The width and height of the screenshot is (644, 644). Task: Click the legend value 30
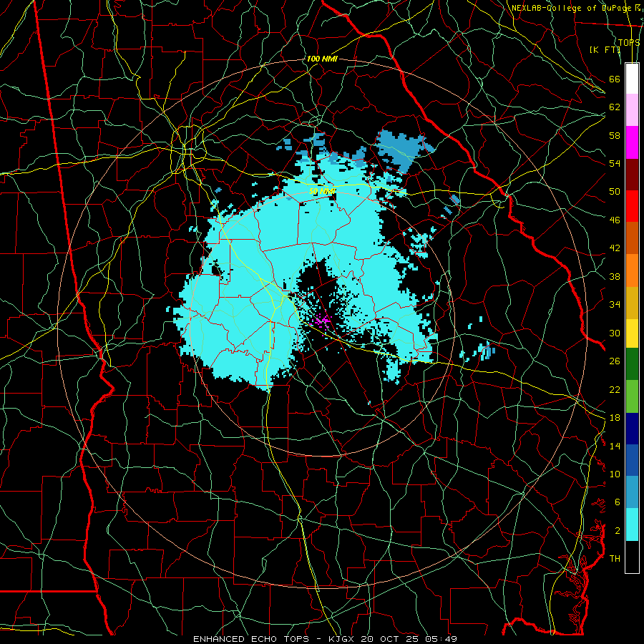615,333
